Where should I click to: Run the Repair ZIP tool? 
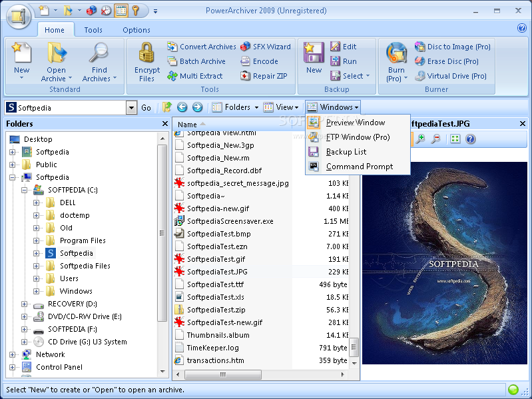(264, 76)
